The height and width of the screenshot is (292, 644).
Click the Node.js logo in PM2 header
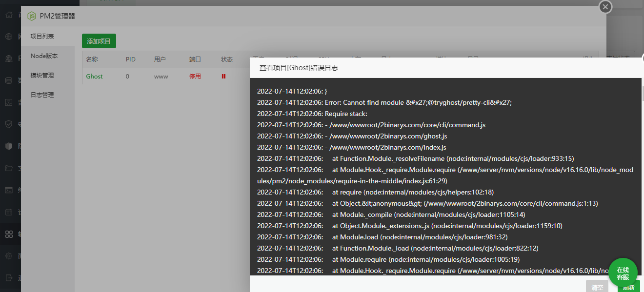pos(32,16)
